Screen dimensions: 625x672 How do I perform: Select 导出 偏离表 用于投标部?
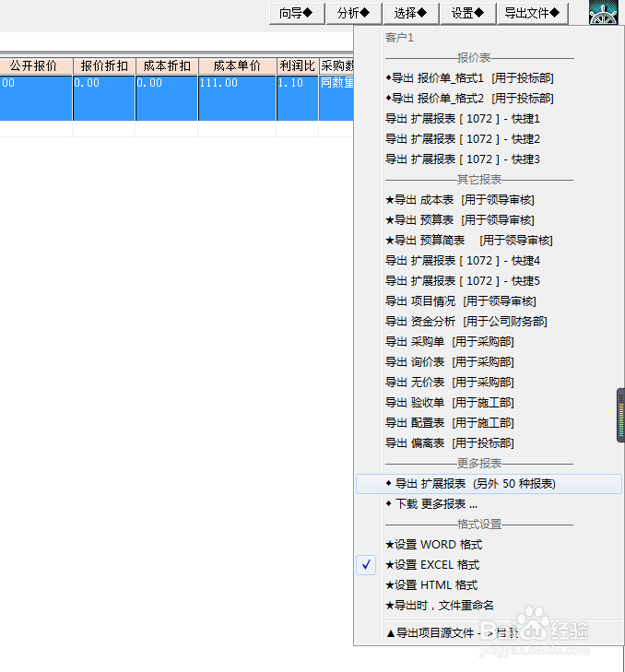(x=489, y=443)
